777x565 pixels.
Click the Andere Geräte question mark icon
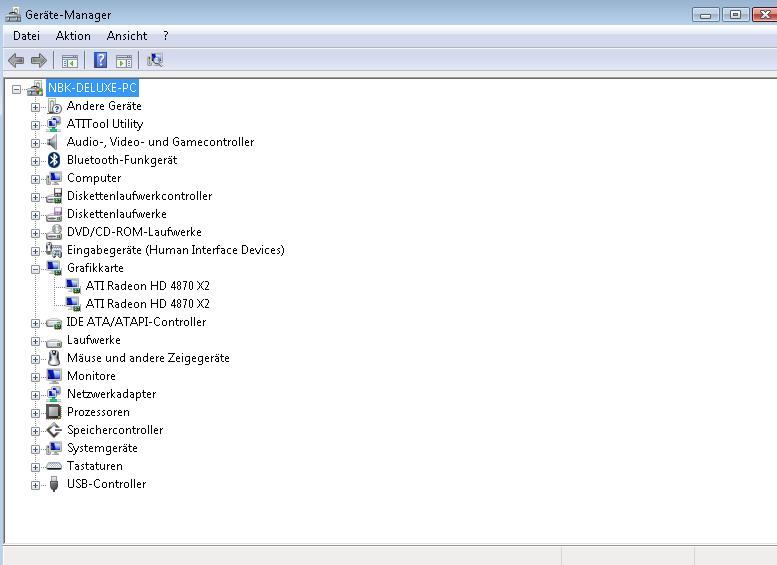[x=54, y=106]
